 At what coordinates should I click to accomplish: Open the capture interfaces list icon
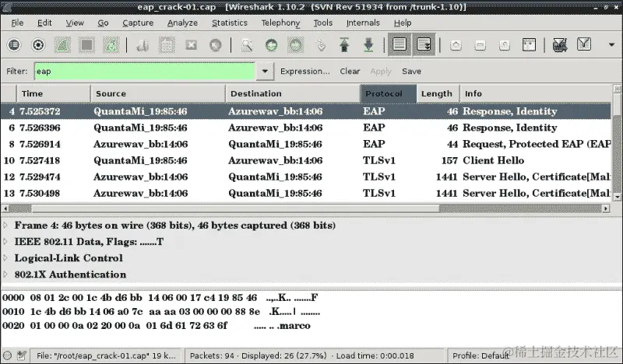14,45
